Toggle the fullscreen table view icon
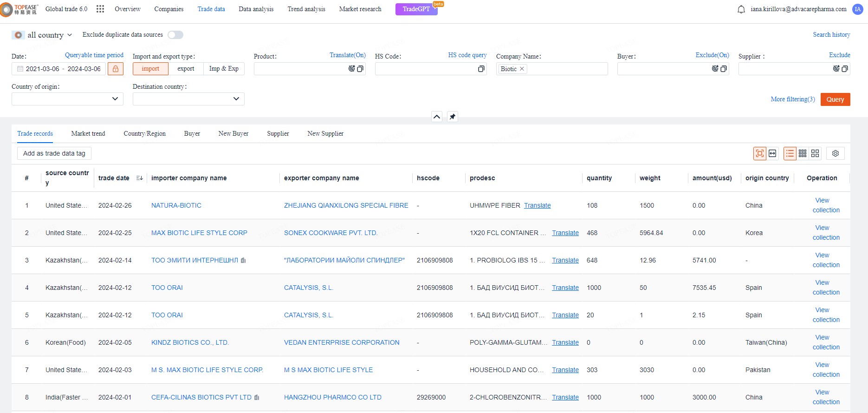 [x=760, y=153]
